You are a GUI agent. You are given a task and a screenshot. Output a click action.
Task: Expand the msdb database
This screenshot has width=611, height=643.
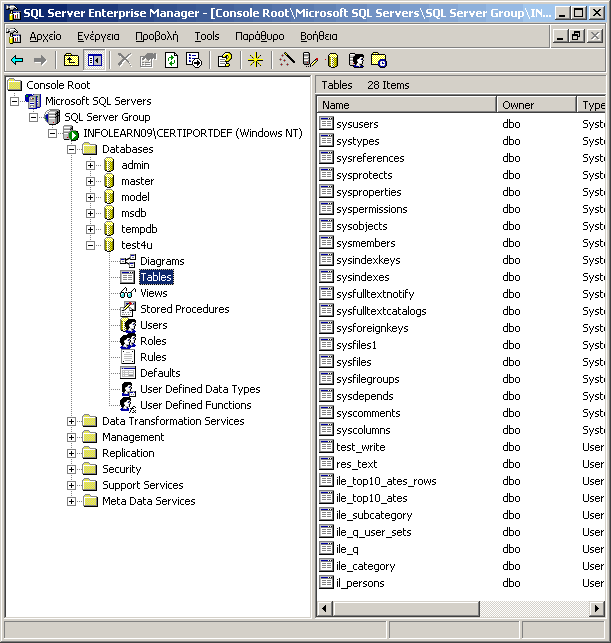click(91, 213)
